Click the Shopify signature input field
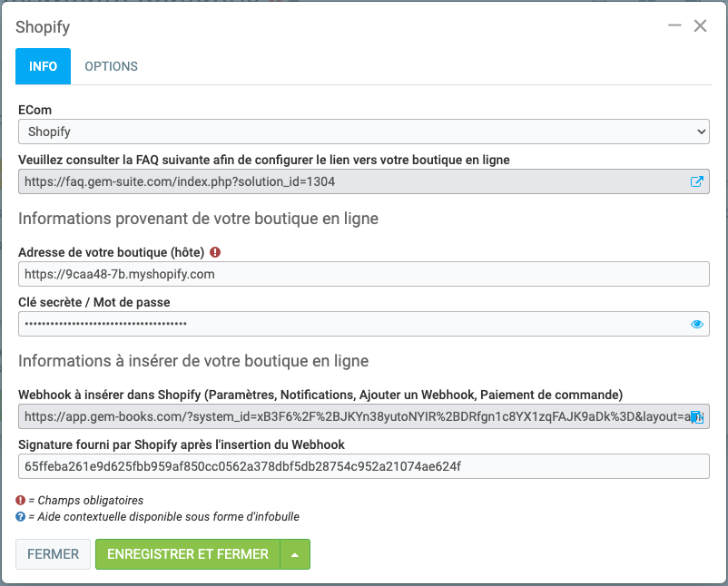The width and height of the screenshot is (728, 586). coord(363,466)
